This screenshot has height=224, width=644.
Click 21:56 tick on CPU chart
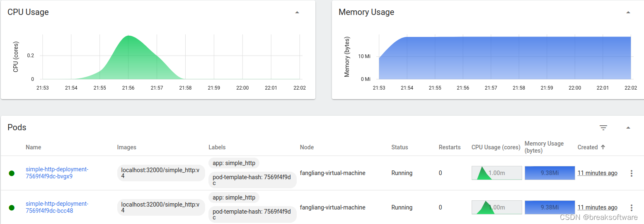(128, 88)
